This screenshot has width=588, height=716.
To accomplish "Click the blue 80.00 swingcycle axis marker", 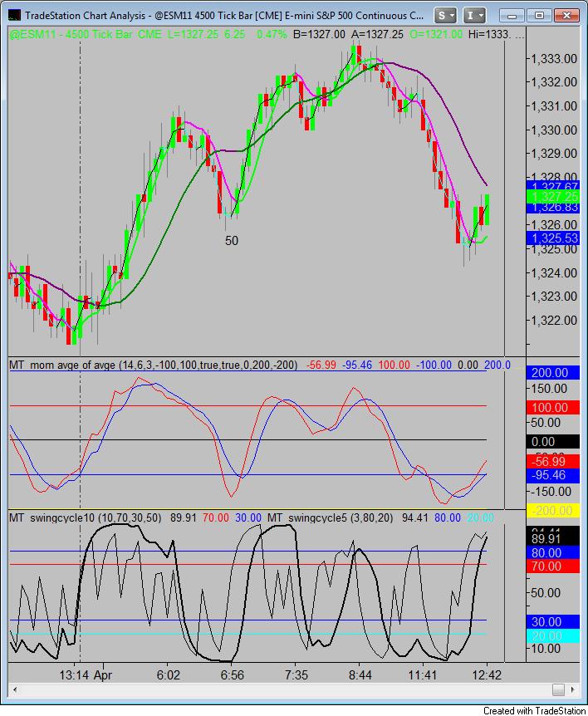I will pyautogui.click(x=553, y=552).
